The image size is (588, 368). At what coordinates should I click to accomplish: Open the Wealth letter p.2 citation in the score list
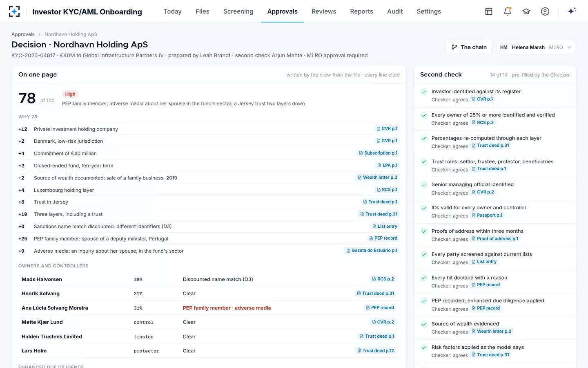coord(377,177)
